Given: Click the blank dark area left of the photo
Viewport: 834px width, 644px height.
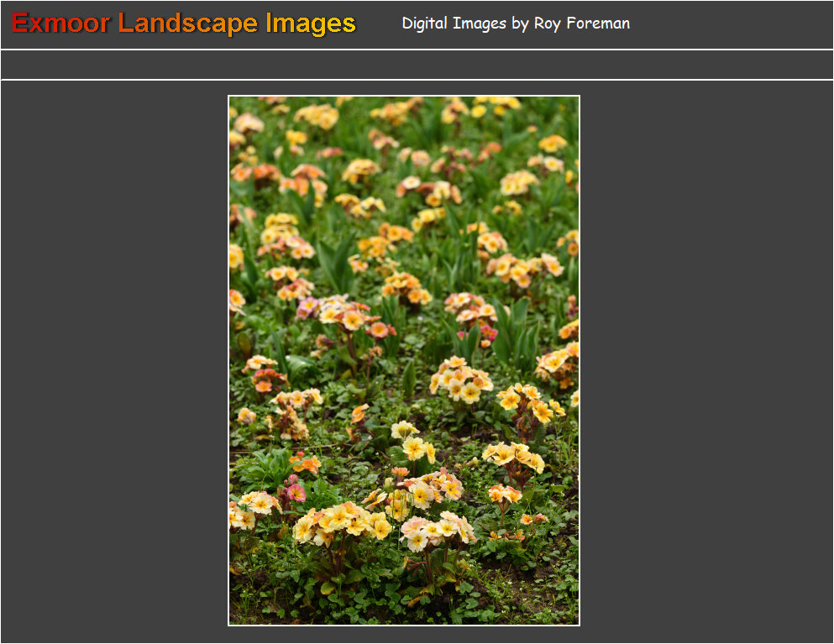Looking at the screenshot, I should 113,361.
